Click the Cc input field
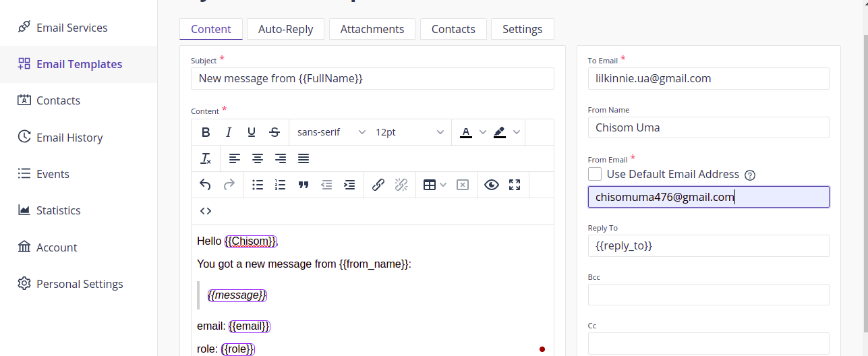The width and height of the screenshot is (868, 356). 708,343
